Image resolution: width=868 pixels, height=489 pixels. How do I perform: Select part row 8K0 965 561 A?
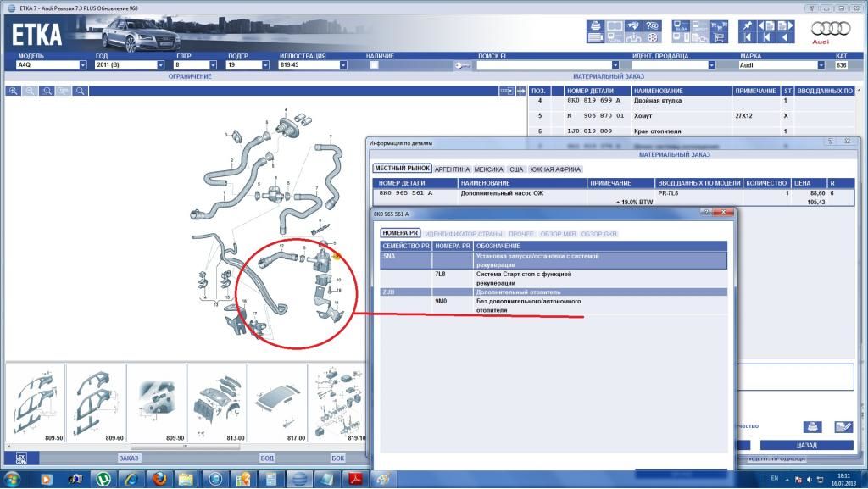614,197
